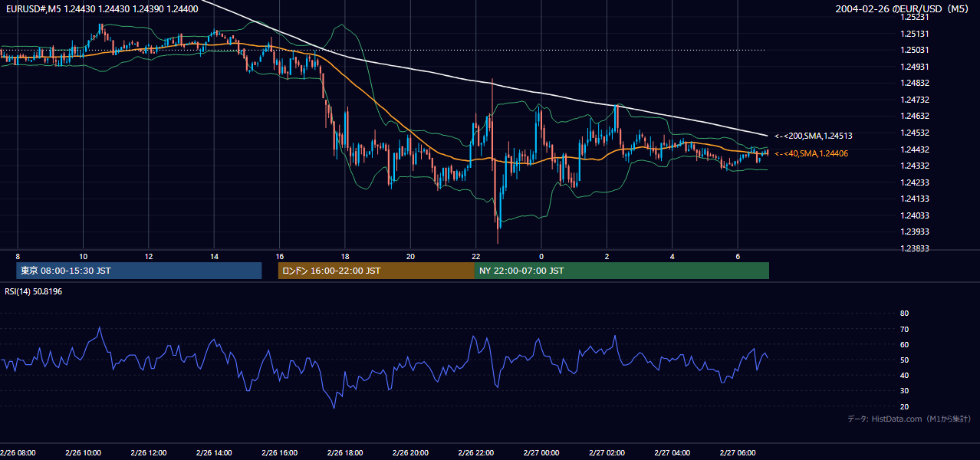Click the 2/26 14:00 date label
The image size is (980, 460).
tap(214, 452)
